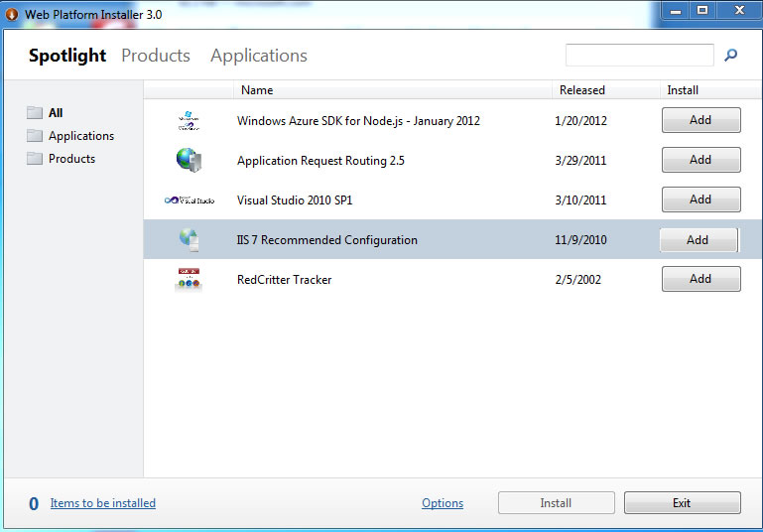Sort by the Name column header
Image resolution: width=763 pixels, height=532 pixels.
pyautogui.click(x=392, y=90)
